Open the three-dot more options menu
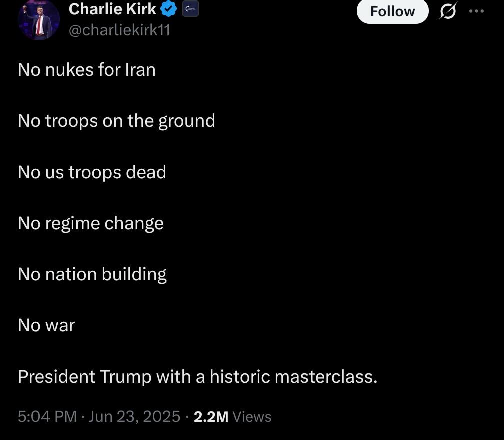This screenshot has height=440, width=504. pyautogui.click(x=476, y=11)
